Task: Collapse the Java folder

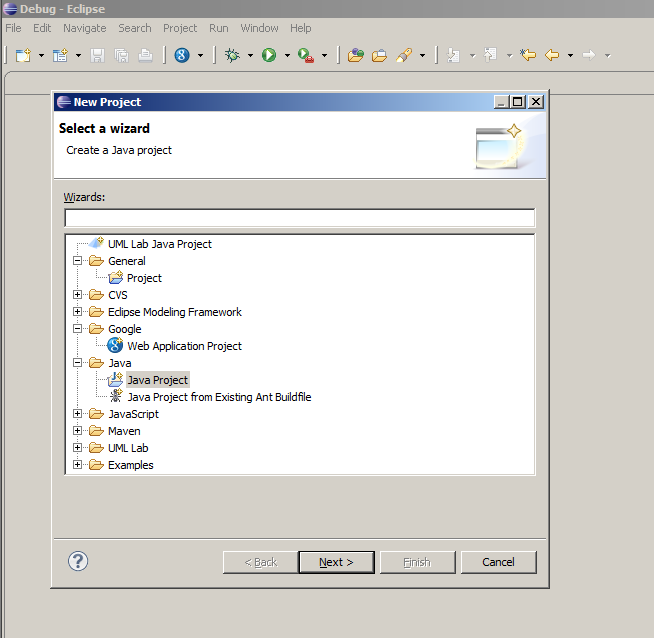Action: coord(77,363)
